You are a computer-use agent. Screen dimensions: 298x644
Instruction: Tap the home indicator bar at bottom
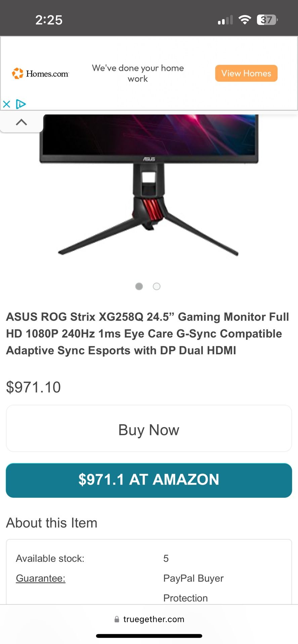coord(149,636)
